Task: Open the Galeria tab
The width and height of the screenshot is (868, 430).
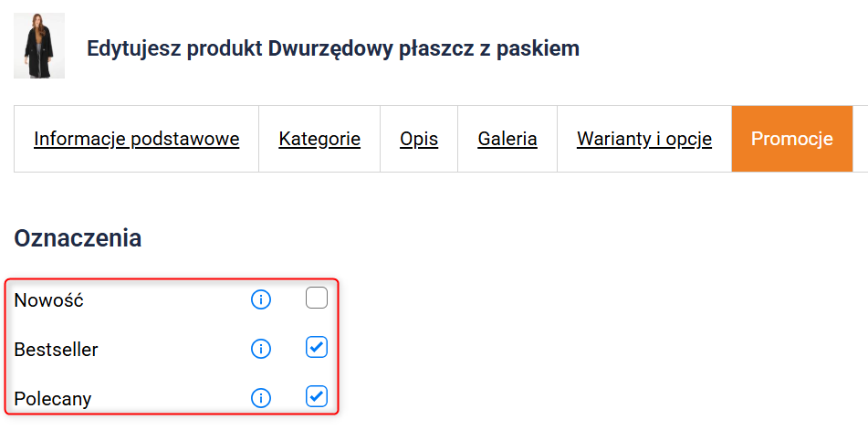Action: tap(507, 139)
